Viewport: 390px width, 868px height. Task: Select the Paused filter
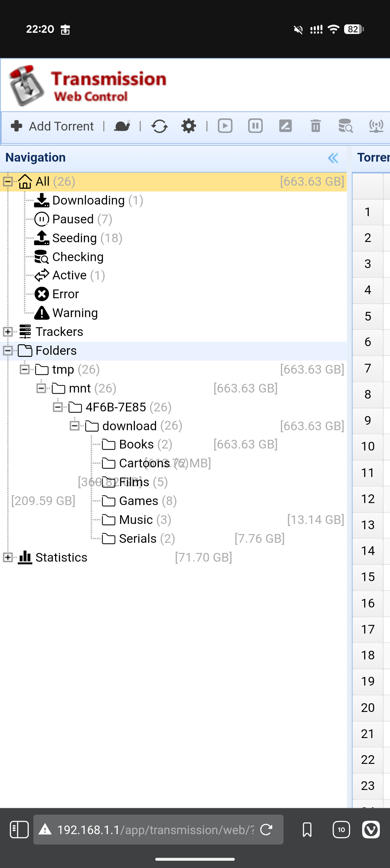coord(73,219)
